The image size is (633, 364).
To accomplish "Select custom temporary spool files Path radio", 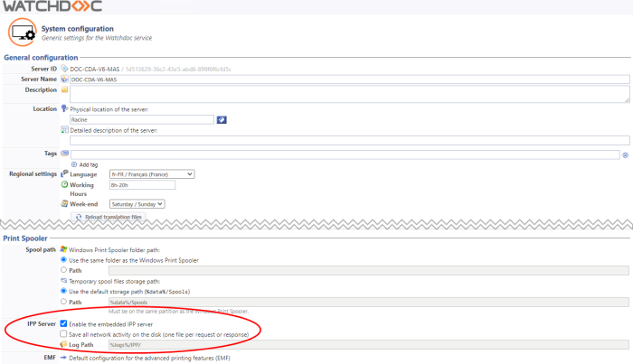I will (63, 302).
